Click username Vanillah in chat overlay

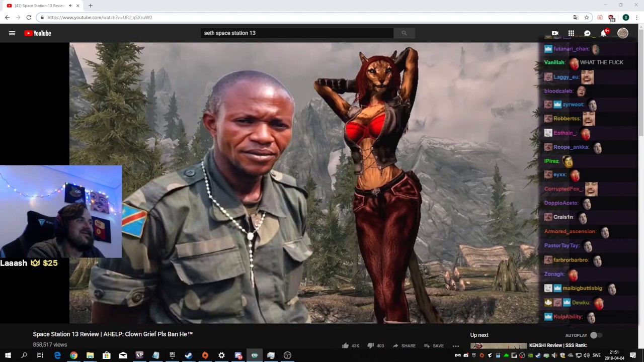[x=555, y=63]
